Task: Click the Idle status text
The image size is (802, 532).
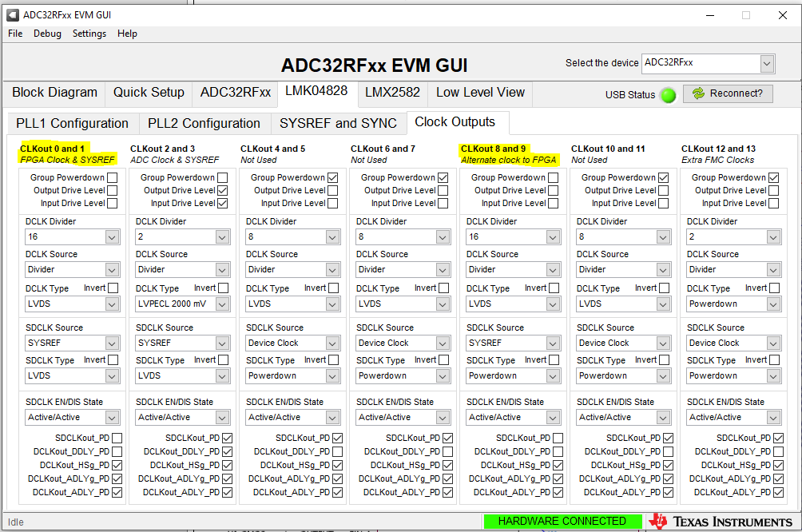Action: pyautogui.click(x=16, y=522)
